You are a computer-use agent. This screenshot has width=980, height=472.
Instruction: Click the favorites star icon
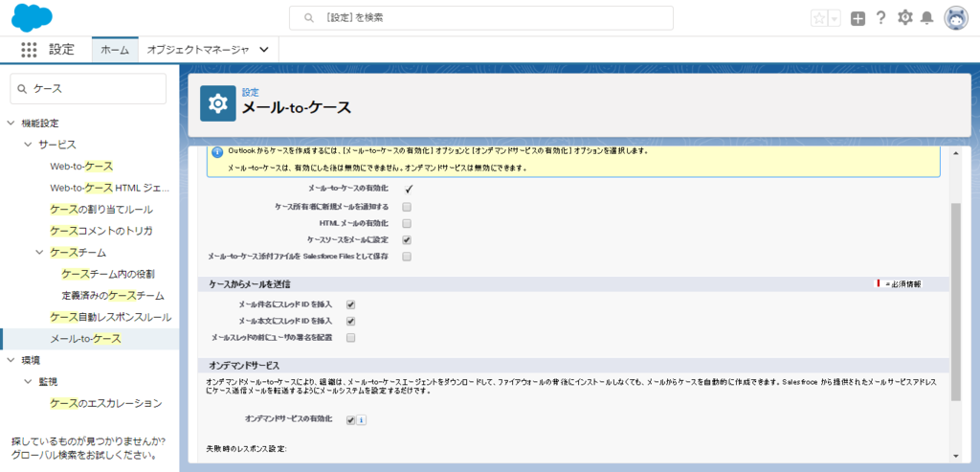819,18
